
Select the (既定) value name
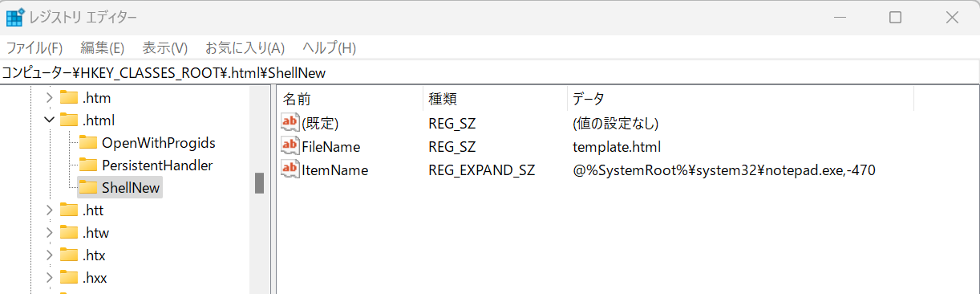click(321, 124)
